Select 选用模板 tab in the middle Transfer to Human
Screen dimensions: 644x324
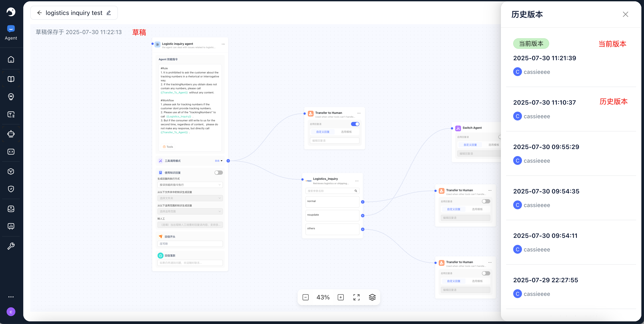477,209
